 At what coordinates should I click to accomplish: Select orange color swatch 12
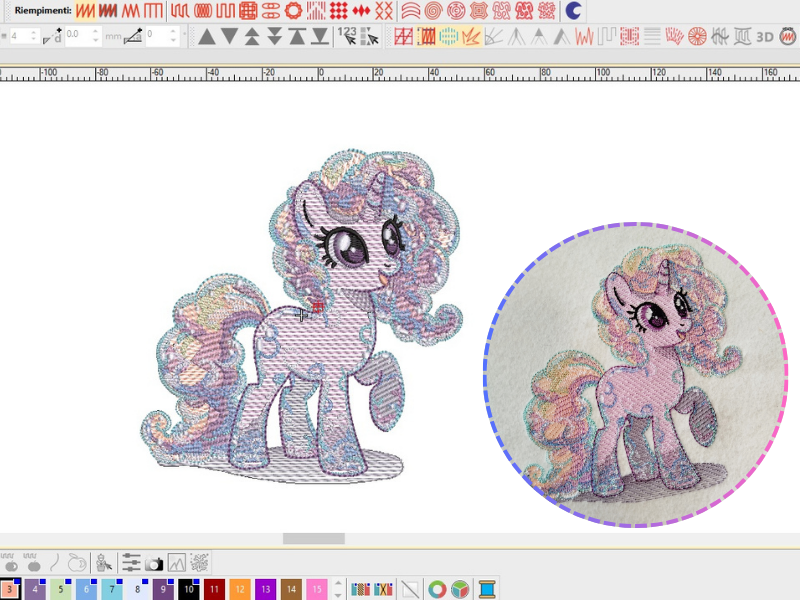tap(240, 589)
